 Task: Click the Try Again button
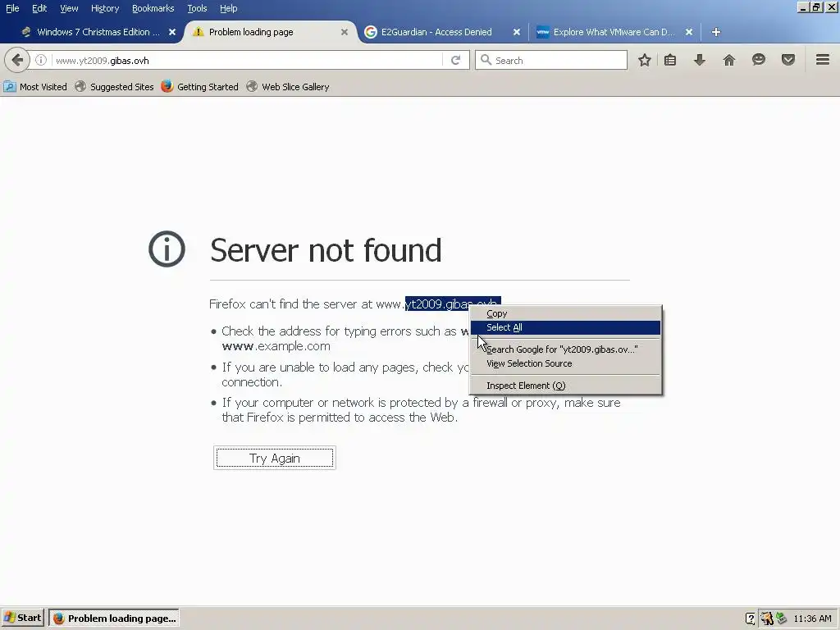click(275, 458)
